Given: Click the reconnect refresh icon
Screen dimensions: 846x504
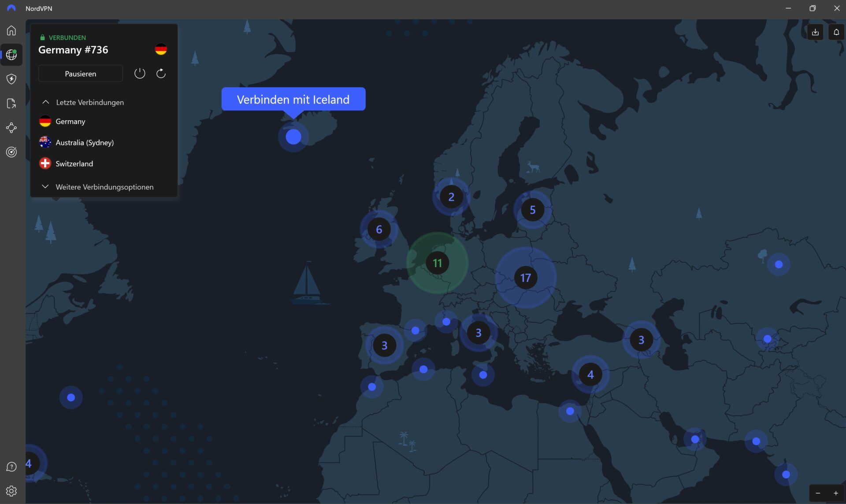Looking at the screenshot, I should [161, 73].
